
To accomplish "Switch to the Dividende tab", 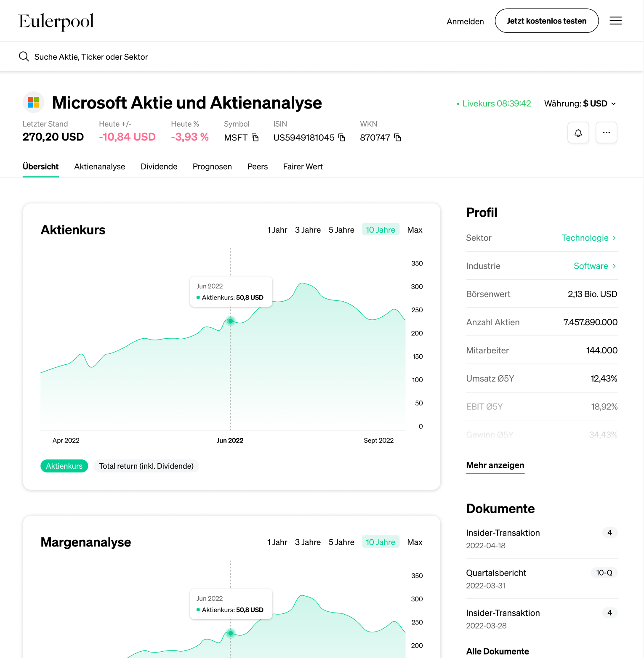I will (159, 167).
